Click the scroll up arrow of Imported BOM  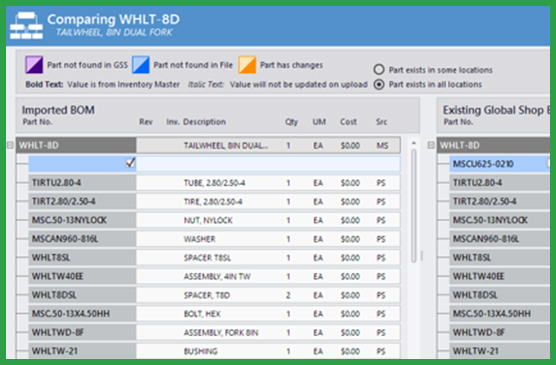(x=413, y=143)
